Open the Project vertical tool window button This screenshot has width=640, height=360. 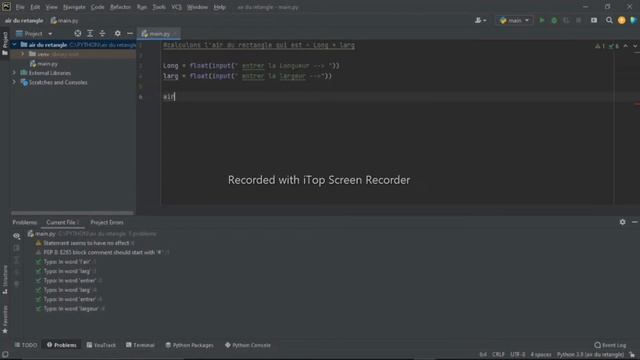click(x=5, y=43)
